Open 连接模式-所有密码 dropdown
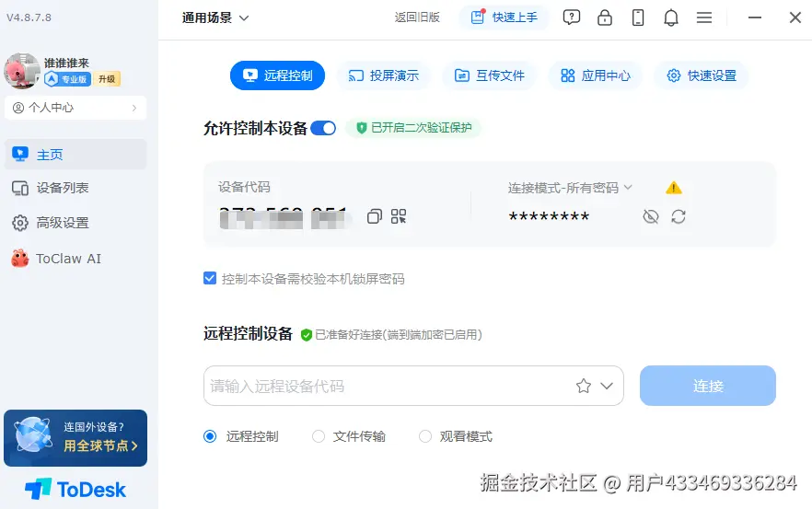Image resolution: width=812 pixels, height=509 pixels. [x=570, y=188]
